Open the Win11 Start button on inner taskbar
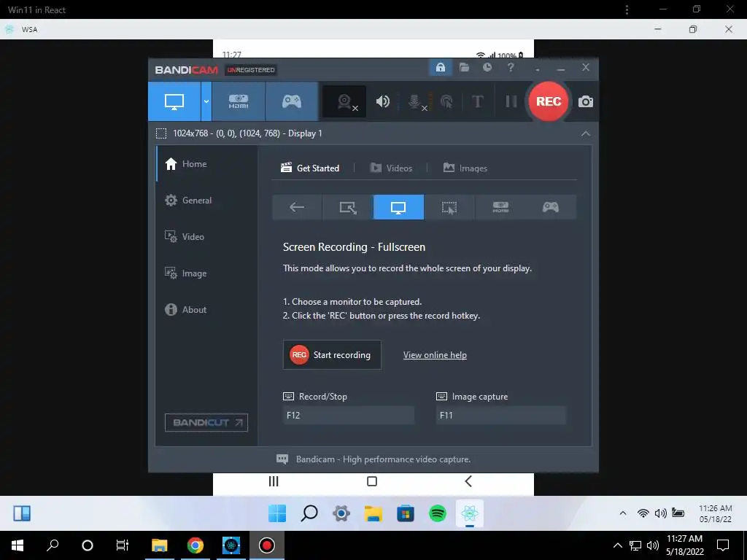747x560 pixels. coord(277,513)
